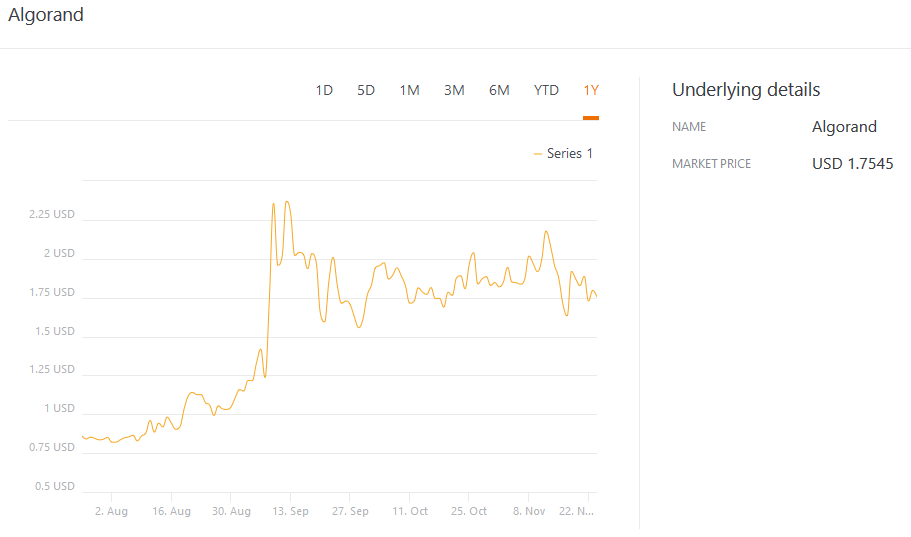Select the YTD range tab

(x=546, y=90)
